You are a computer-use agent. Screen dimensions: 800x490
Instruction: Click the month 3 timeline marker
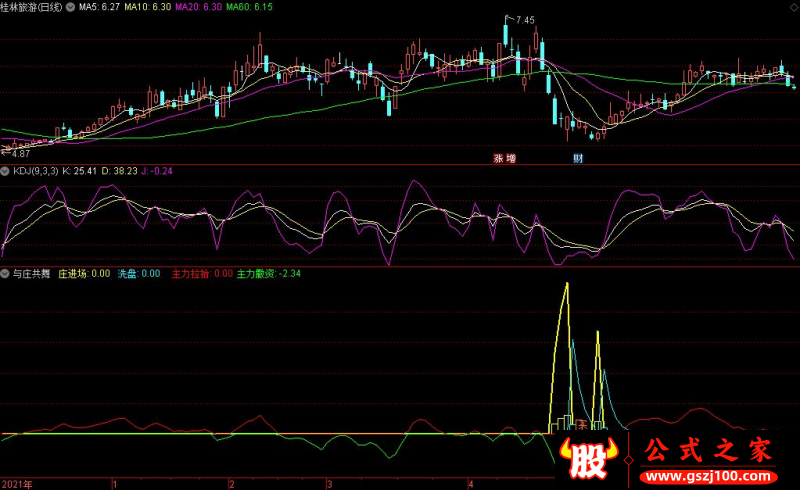[x=330, y=484]
